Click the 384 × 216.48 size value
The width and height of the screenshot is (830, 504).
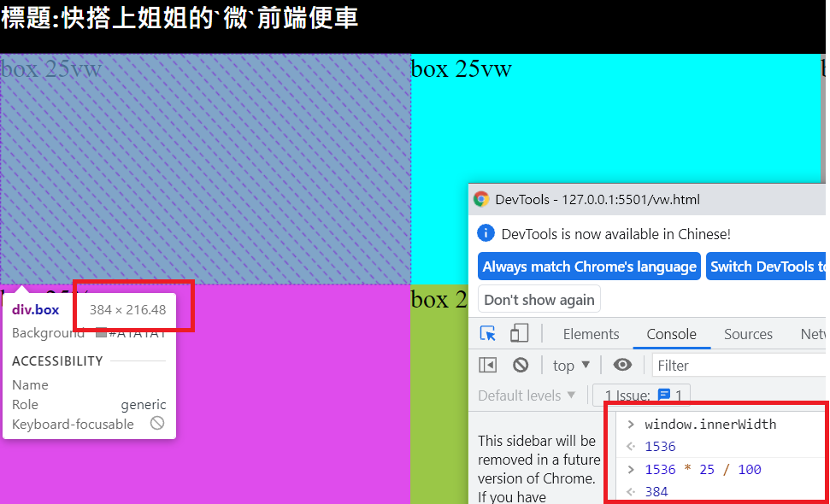point(127,310)
